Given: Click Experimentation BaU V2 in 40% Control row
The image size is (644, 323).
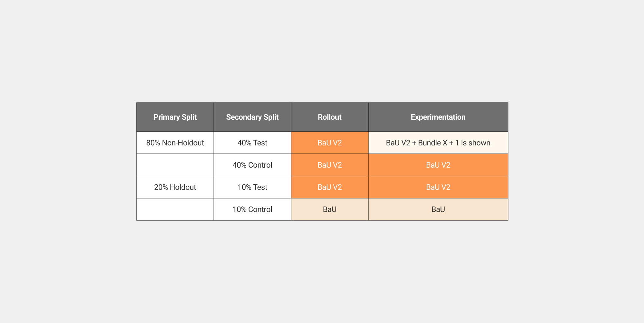Looking at the screenshot, I should (x=438, y=165).
